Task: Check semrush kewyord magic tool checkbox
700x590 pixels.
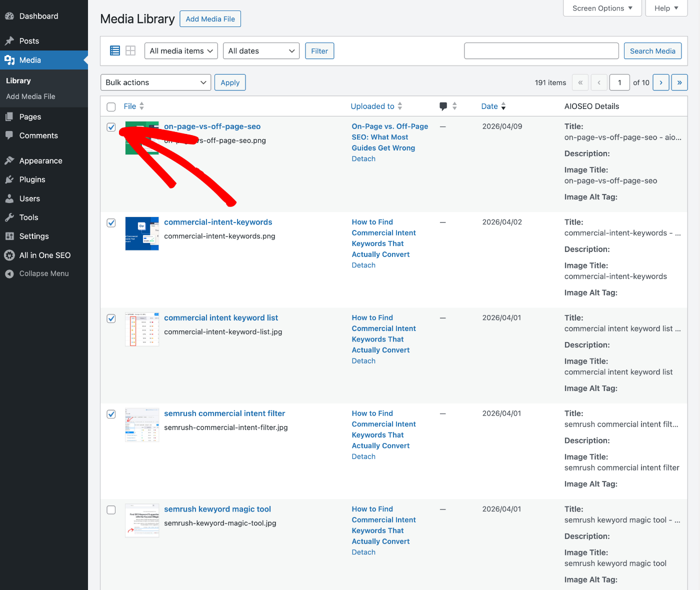Action: (x=111, y=510)
